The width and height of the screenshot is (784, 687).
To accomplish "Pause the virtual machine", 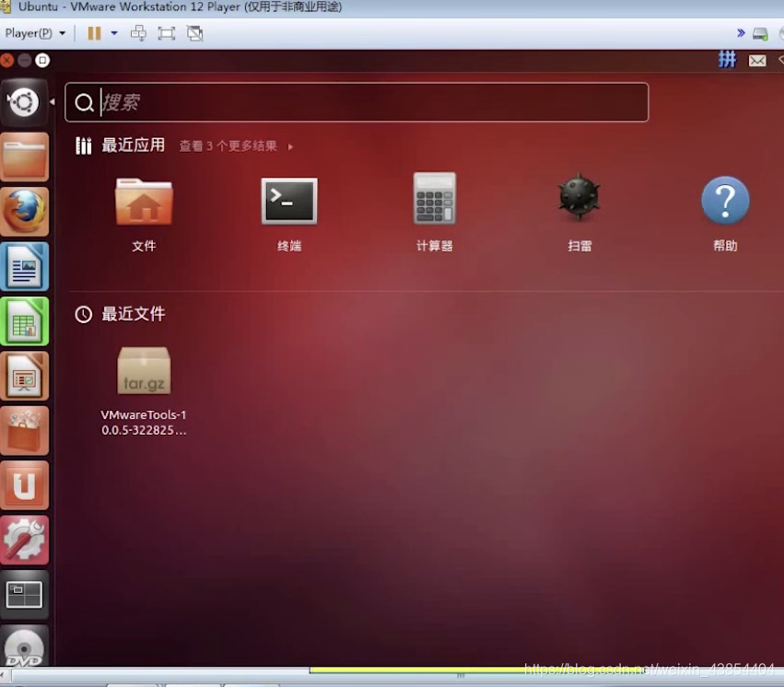I will [x=94, y=33].
